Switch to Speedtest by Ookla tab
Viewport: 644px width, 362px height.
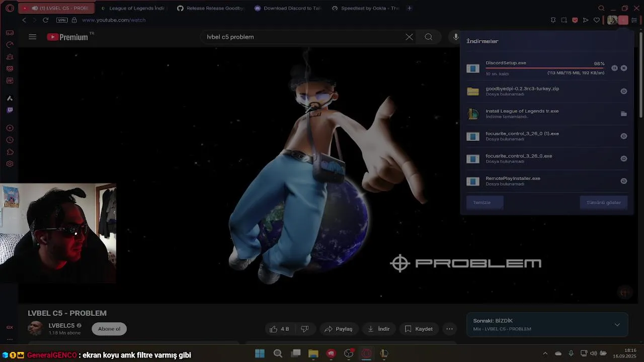click(365, 8)
